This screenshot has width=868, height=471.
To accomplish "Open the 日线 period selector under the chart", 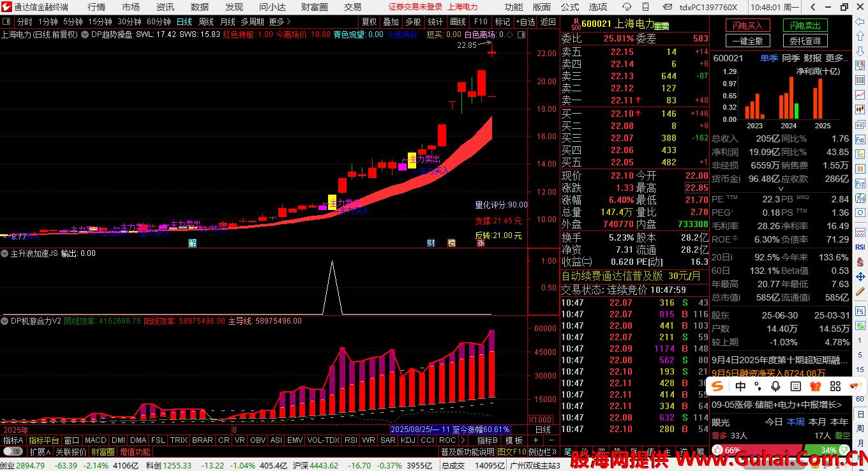I will pyautogui.click(x=542, y=430).
